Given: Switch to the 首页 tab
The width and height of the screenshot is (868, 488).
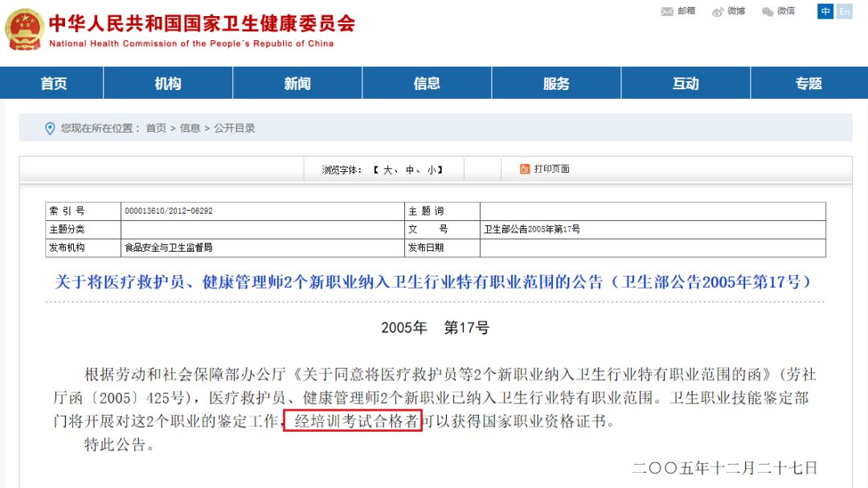Looking at the screenshot, I should [x=53, y=83].
